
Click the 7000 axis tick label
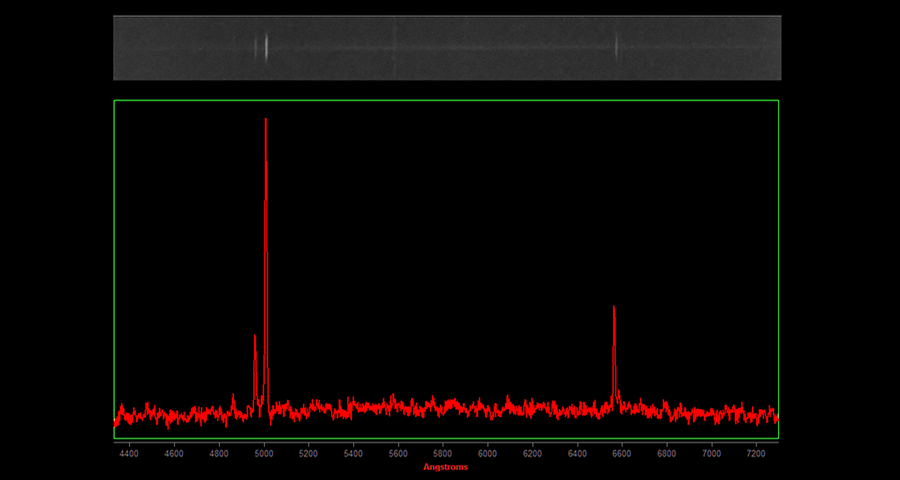pyautogui.click(x=712, y=453)
